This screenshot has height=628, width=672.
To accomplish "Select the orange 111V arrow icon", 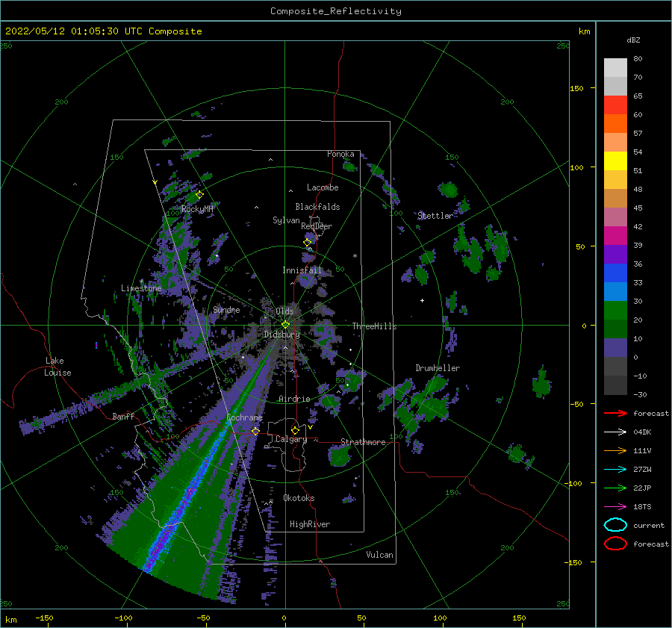I will tap(615, 450).
